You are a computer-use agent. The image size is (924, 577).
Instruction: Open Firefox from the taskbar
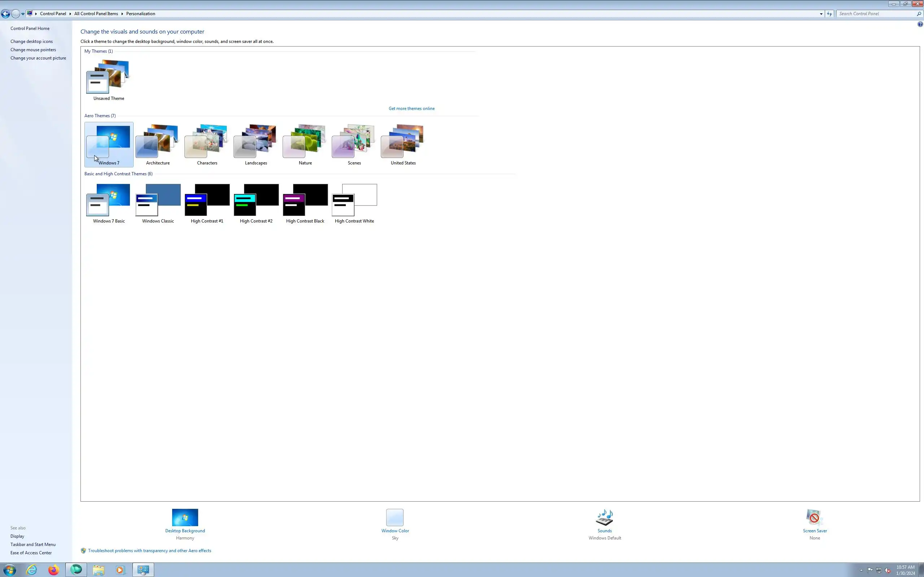[53, 570]
